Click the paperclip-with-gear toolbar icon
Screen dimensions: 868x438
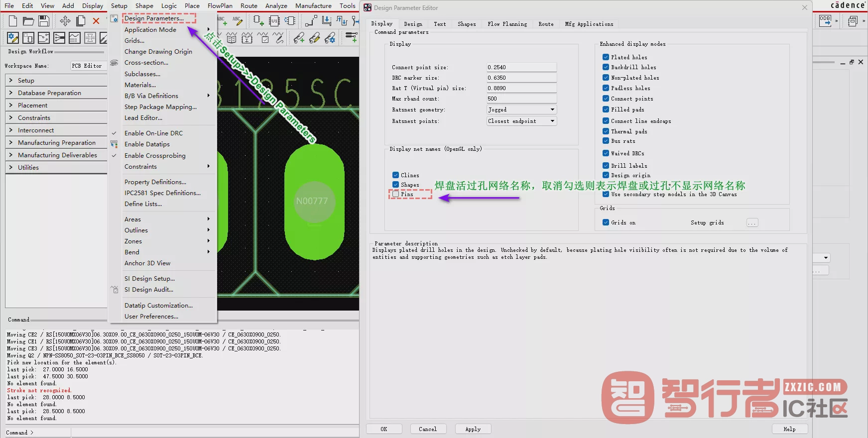pos(330,38)
